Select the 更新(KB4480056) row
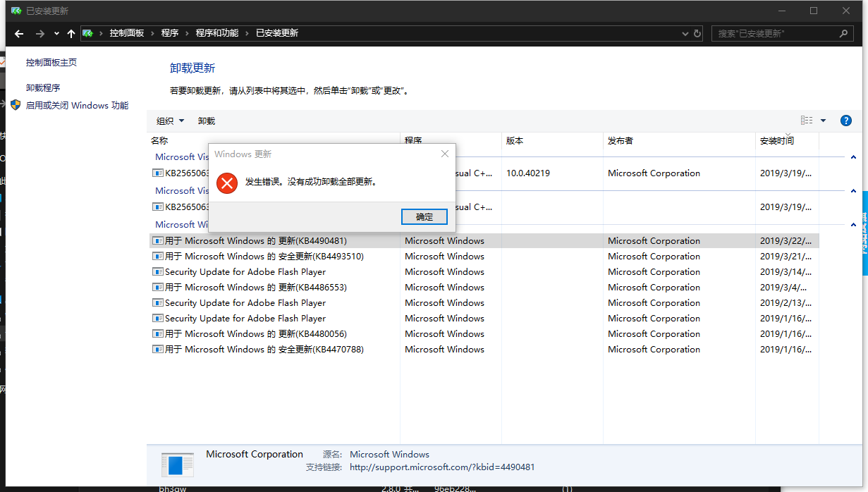 tap(484, 333)
